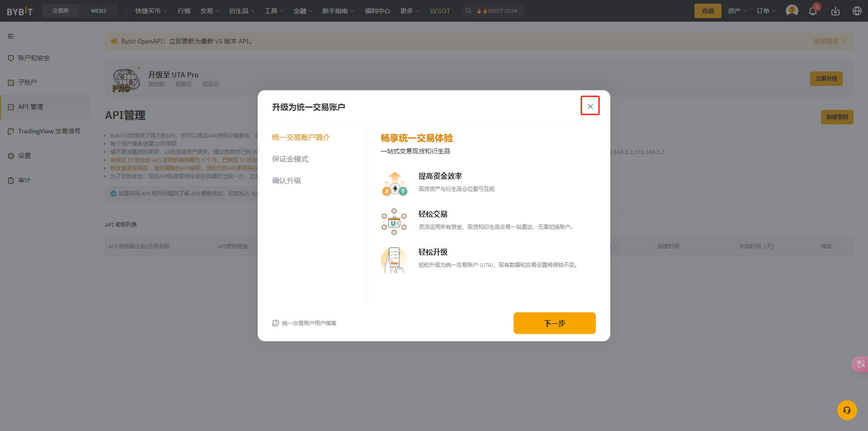Open notifications bell icon
This screenshot has height=431, width=868.
pyautogui.click(x=813, y=11)
